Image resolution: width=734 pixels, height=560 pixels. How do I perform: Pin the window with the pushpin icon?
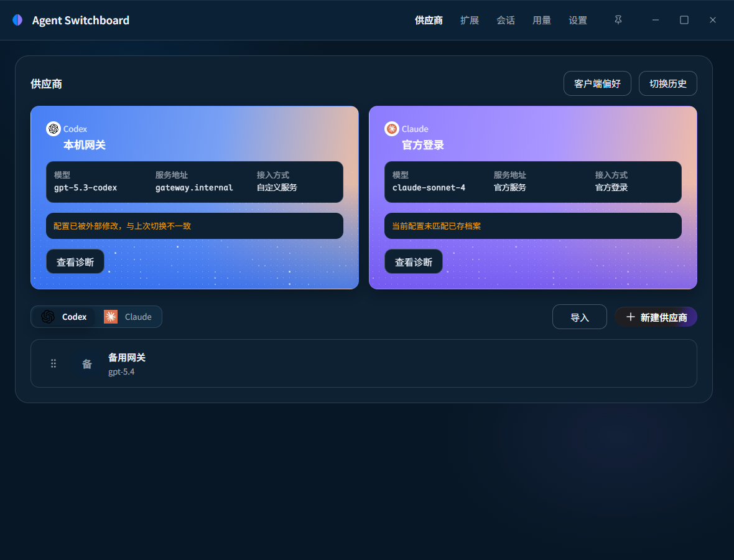618,20
